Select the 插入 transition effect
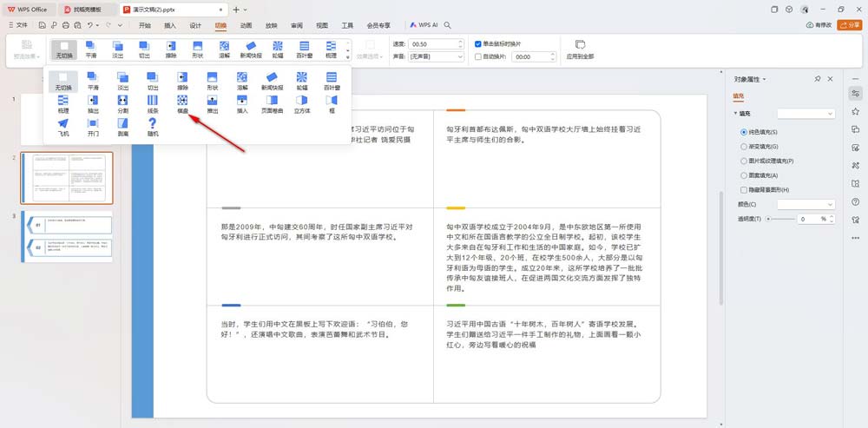Screen dimensions: 868x428 coord(242,103)
